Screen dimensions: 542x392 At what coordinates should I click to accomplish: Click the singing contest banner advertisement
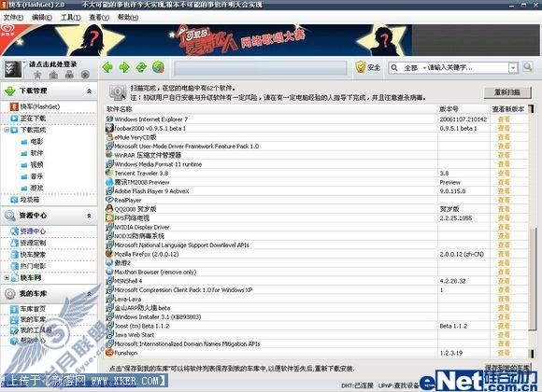(x=206, y=40)
